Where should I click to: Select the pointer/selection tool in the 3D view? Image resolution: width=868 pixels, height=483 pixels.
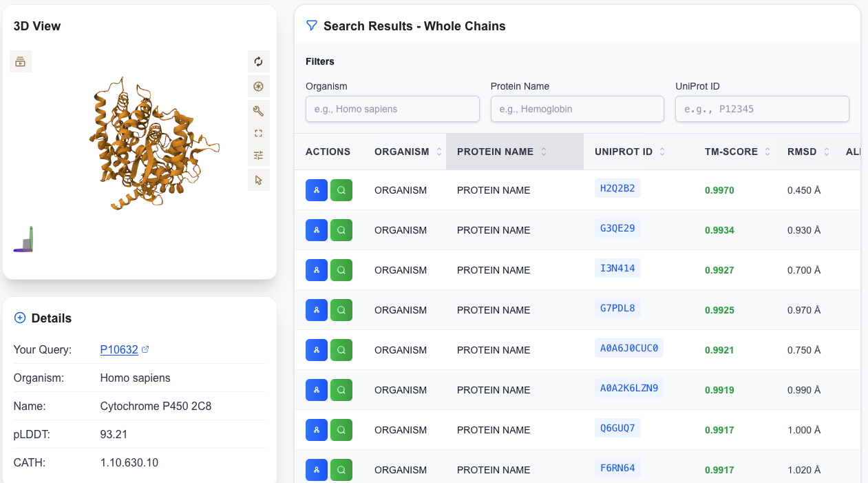(x=258, y=179)
